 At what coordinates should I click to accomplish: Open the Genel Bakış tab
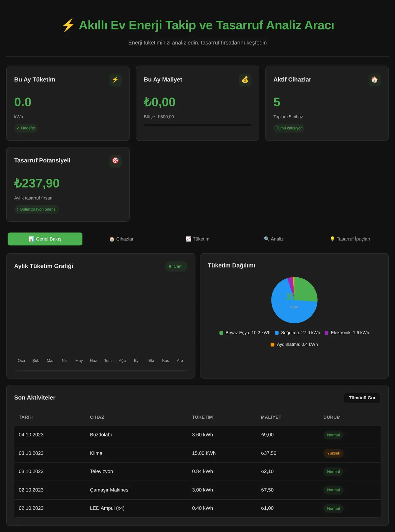(45, 239)
